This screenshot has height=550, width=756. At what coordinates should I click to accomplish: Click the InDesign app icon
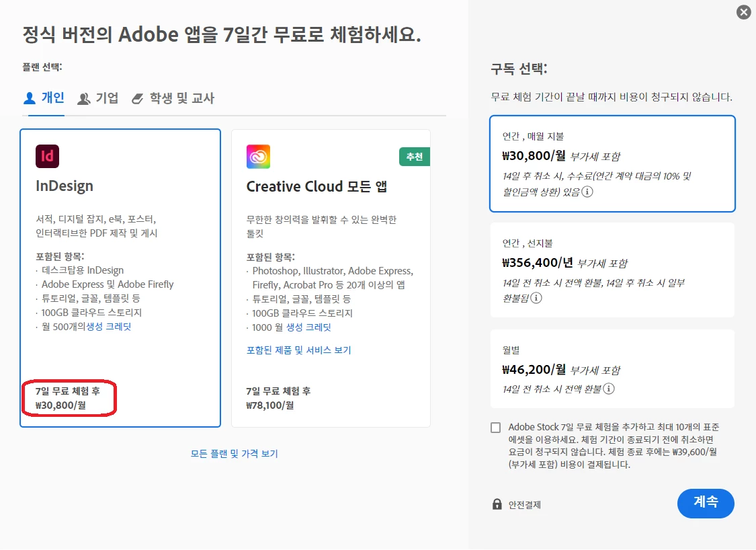(47, 156)
